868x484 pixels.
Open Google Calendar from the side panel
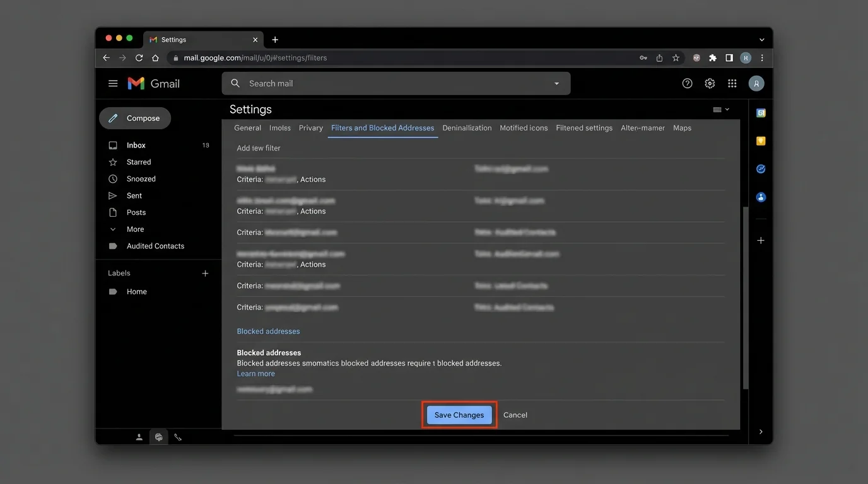click(x=761, y=112)
